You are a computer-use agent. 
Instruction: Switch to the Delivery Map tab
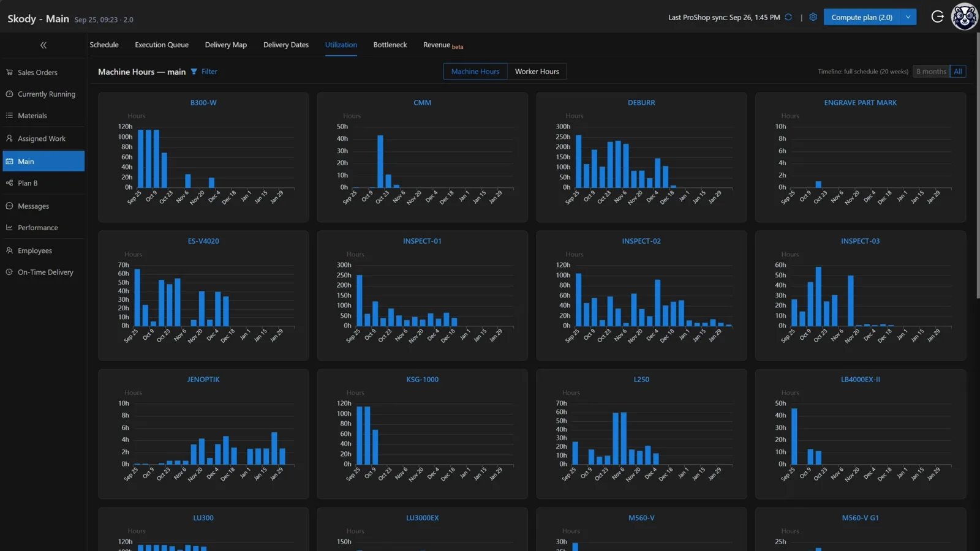pyautogui.click(x=226, y=45)
